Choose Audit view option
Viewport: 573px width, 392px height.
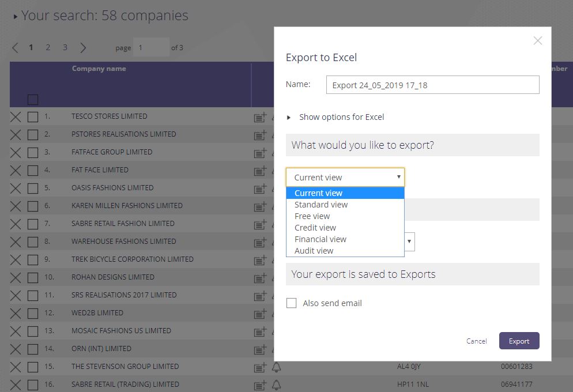[x=314, y=251]
